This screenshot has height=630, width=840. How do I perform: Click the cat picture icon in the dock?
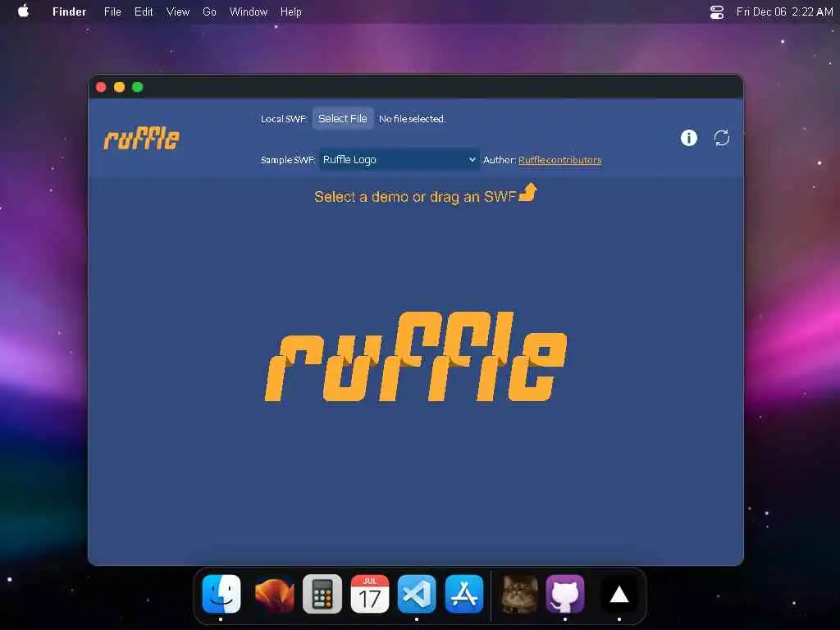519,594
